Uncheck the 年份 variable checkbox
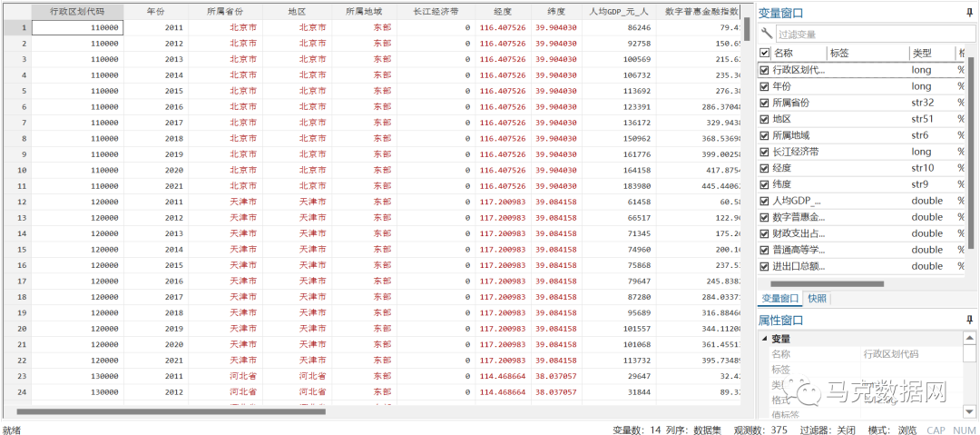980x435 pixels. (764, 86)
